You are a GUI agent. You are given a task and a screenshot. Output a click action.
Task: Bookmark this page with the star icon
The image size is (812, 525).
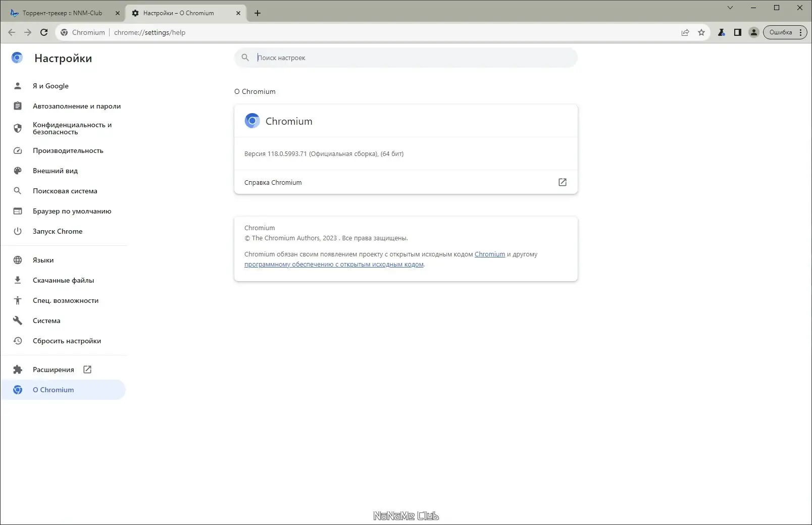[x=701, y=32]
